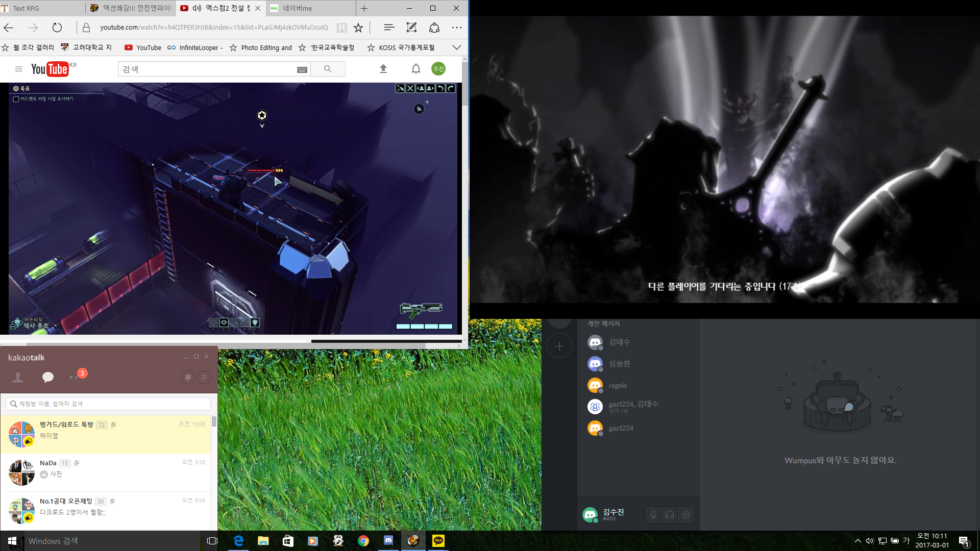This screenshot has height=551, width=980.
Task: Open the gaz1224, 김태수 group DM
Action: pyautogui.click(x=638, y=407)
